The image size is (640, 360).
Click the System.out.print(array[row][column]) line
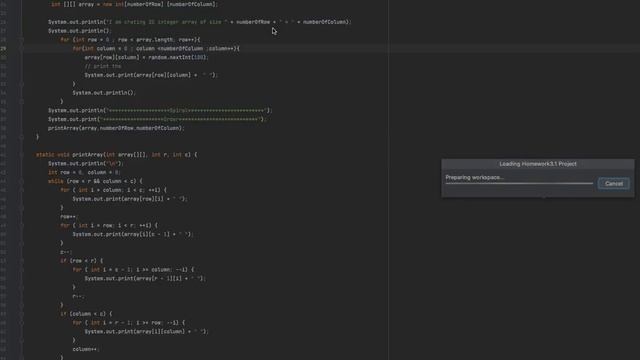click(151, 75)
